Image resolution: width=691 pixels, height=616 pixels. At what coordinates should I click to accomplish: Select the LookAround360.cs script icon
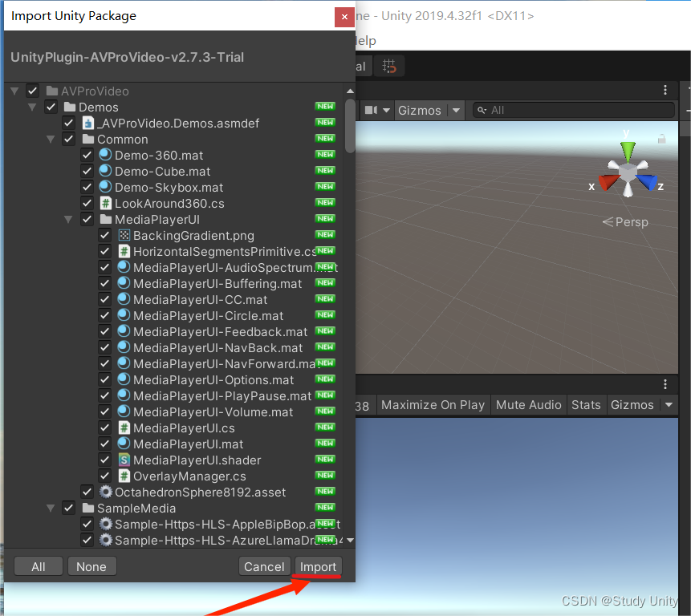pyautogui.click(x=104, y=203)
